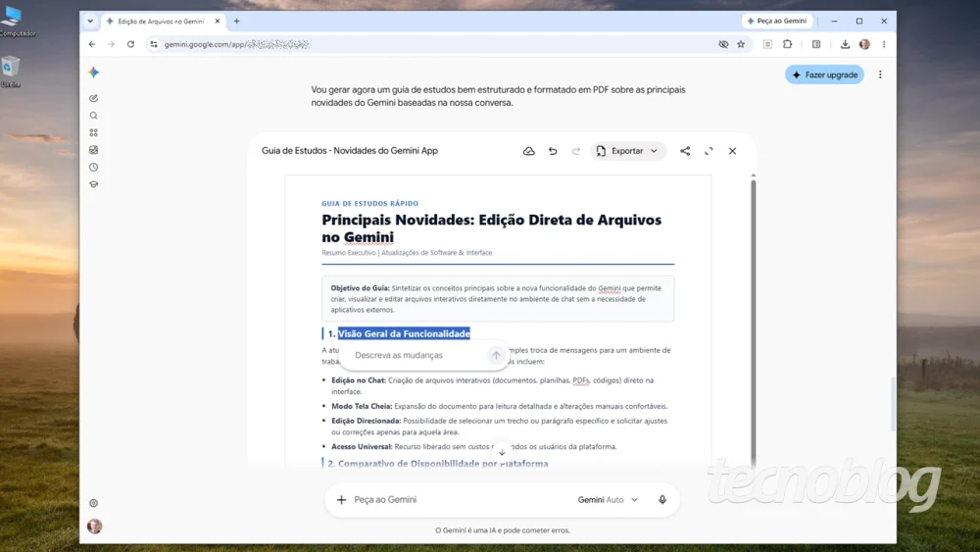
Task: Click the site info icon in address bar
Action: pyautogui.click(x=154, y=44)
